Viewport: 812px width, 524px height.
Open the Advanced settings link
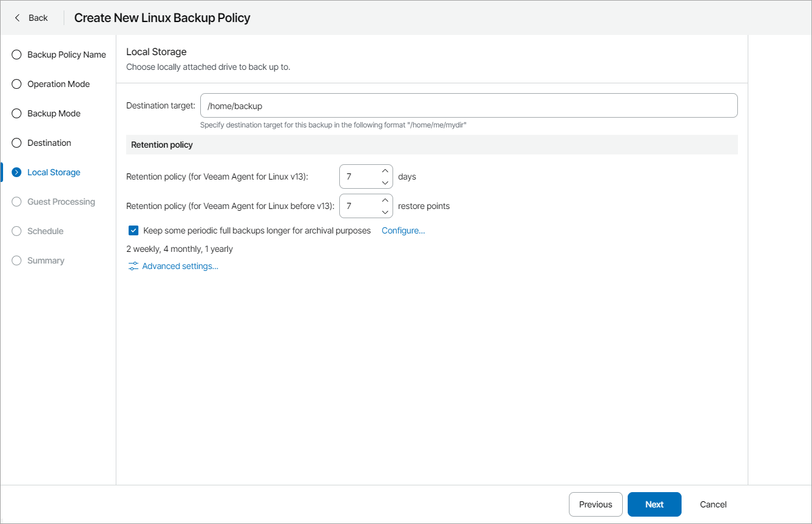[x=179, y=265]
